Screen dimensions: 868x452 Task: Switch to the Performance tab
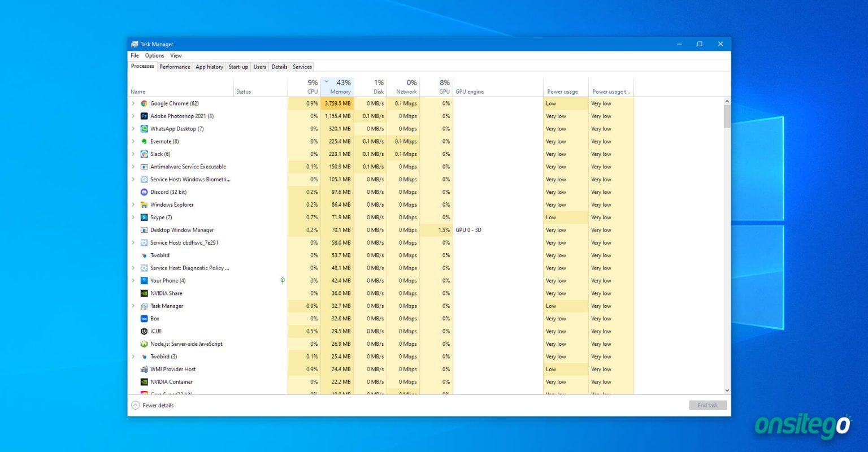pos(175,67)
